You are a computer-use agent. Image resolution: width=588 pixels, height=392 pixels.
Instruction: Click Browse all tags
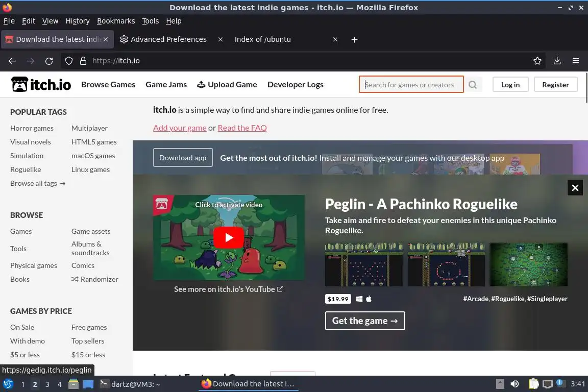[x=37, y=183]
